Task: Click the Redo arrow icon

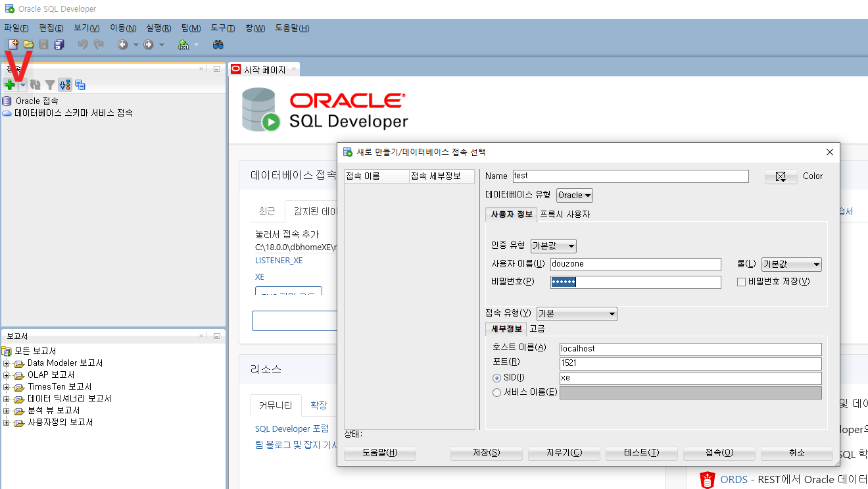Action: (99, 44)
